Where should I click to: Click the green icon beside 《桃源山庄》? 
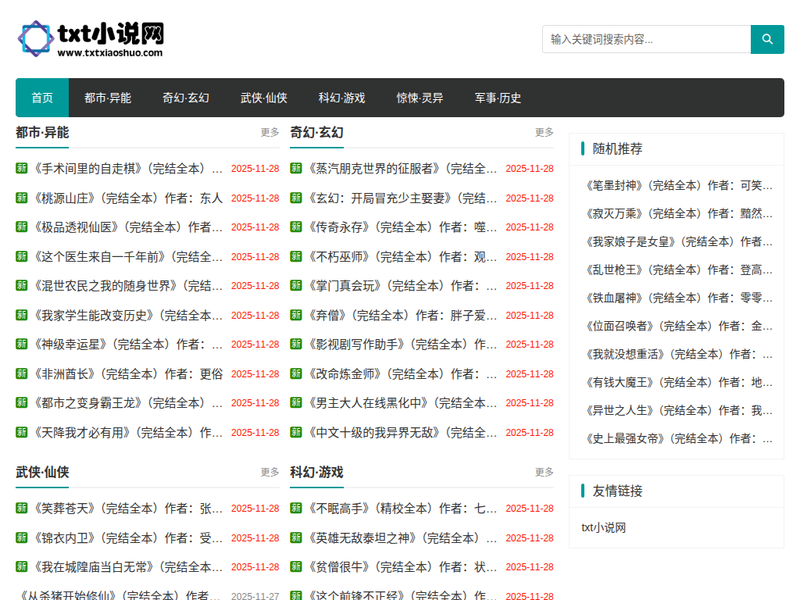tap(22, 198)
